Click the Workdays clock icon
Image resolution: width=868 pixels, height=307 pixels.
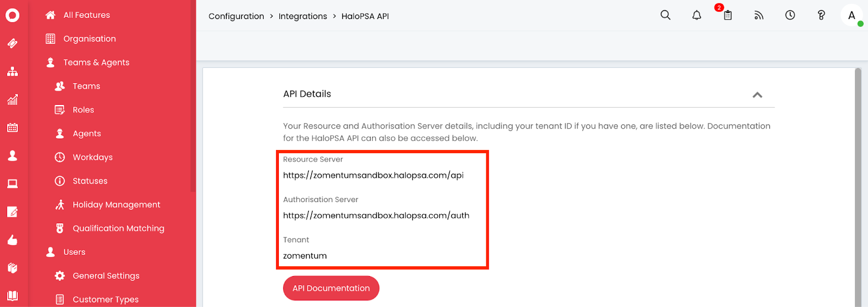click(60, 157)
